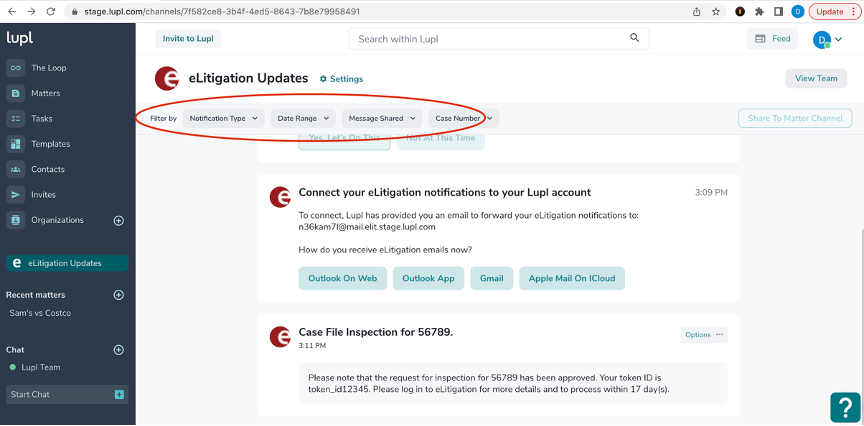Click the Outlook On Web button
Image resolution: width=864 pixels, height=426 pixels.
pyautogui.click(x=342, y=278)
